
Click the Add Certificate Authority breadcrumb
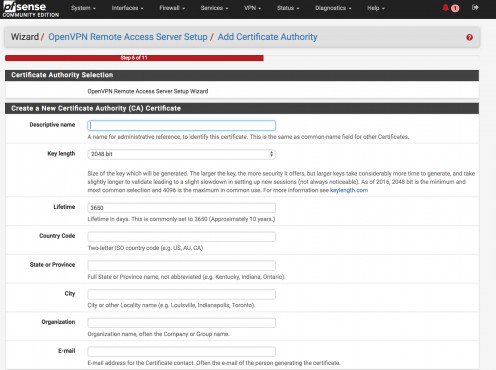(x=267, y=37)
